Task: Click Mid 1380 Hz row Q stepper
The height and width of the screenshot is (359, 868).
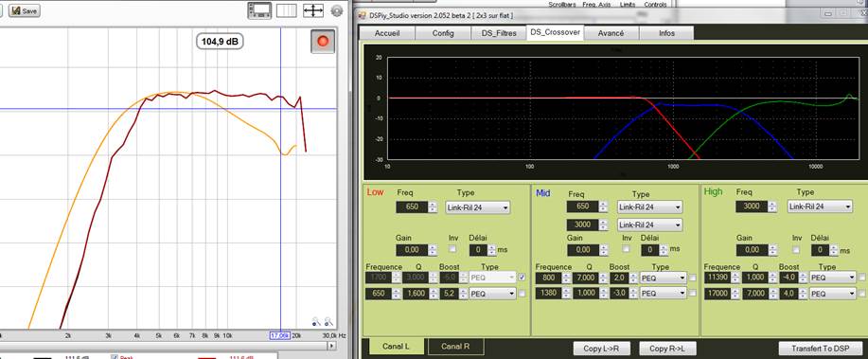Action: (x=603, y=293)
